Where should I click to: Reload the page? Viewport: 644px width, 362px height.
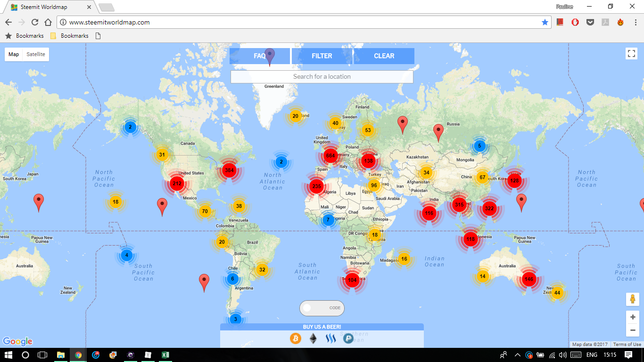click(x=35, y=22)
